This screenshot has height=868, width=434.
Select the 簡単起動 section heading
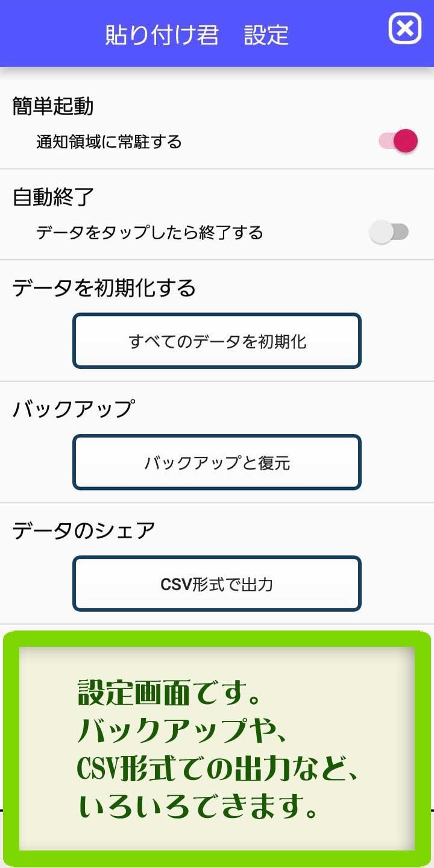(x=53, y=107)
